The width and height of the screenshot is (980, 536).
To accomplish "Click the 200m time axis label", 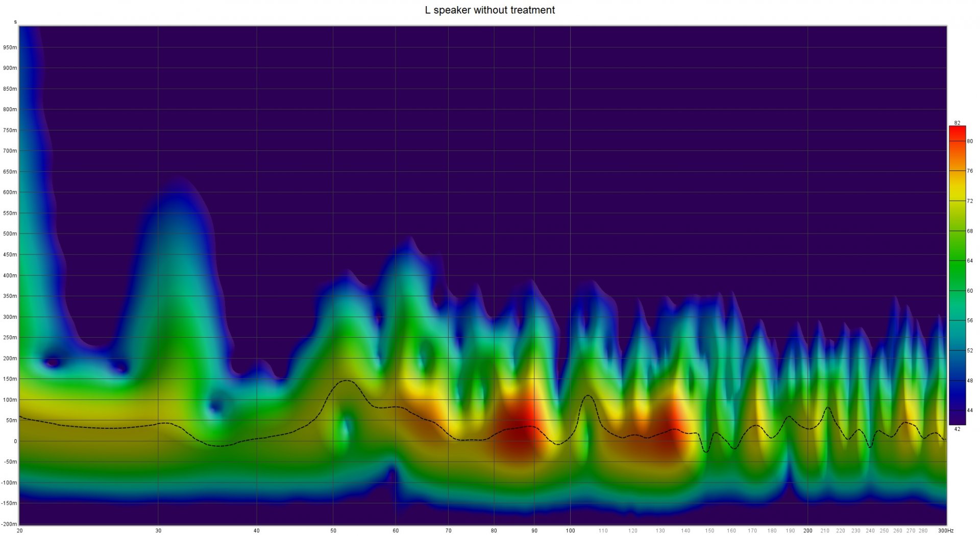I will [x=10, y=359].
